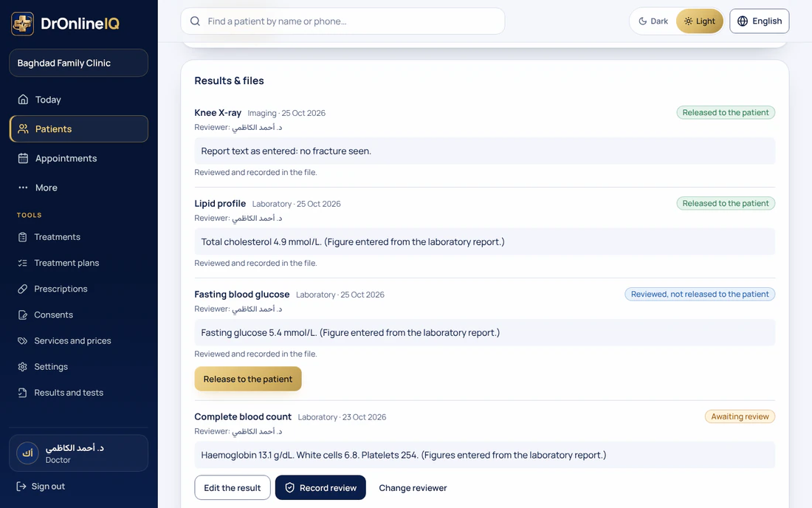Switch to Dark theme

(x=653, y=21)
